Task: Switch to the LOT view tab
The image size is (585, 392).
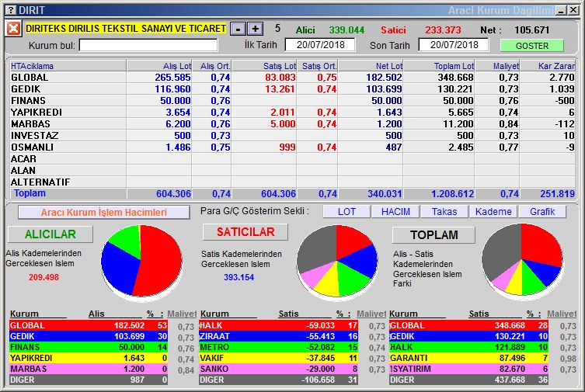Action: coord(346,212)
